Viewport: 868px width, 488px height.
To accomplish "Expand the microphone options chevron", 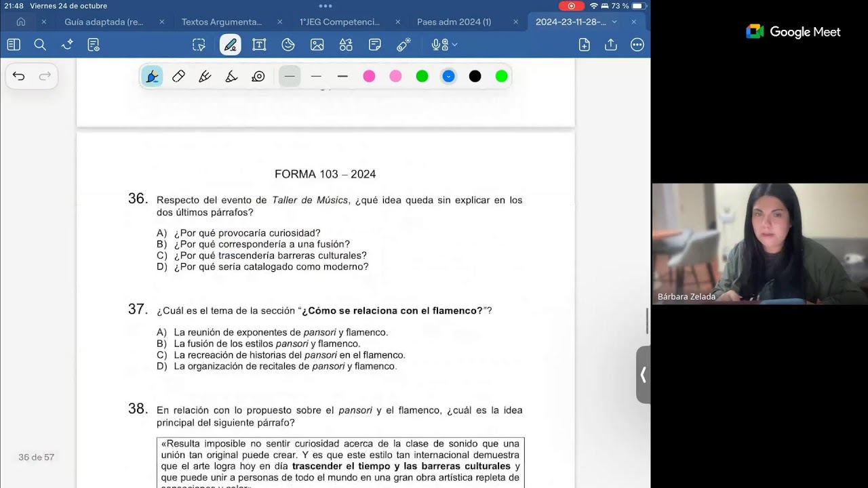I will [x=454, y=45].
